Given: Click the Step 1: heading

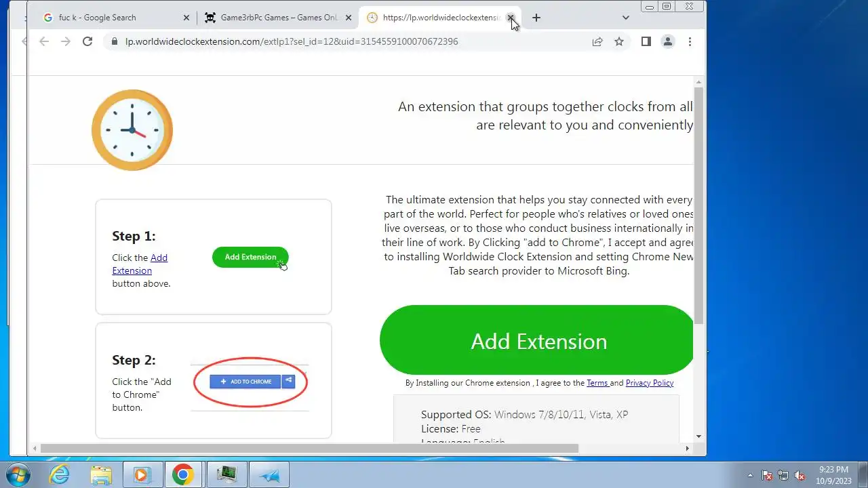Looking at the screenshot, I should coord(134,236).
